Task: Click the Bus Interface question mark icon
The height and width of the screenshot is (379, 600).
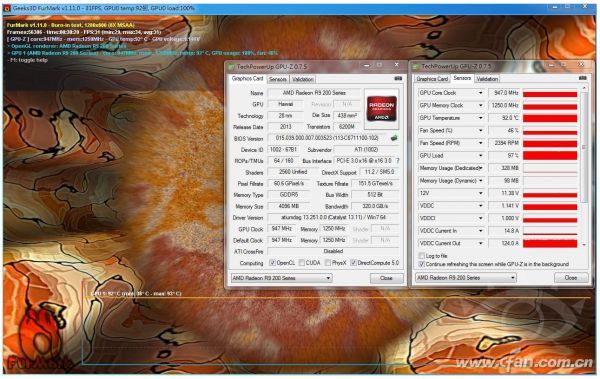Action: click(398, 161)
